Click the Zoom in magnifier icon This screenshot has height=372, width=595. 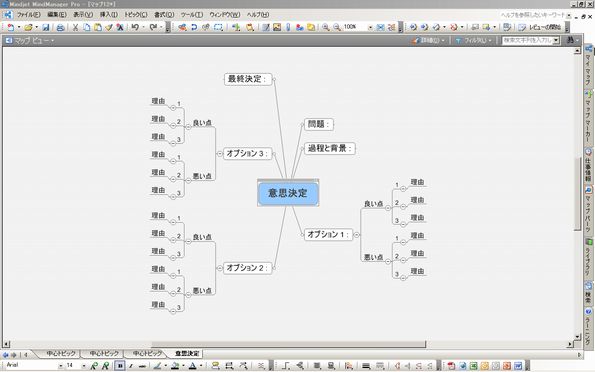326,27
